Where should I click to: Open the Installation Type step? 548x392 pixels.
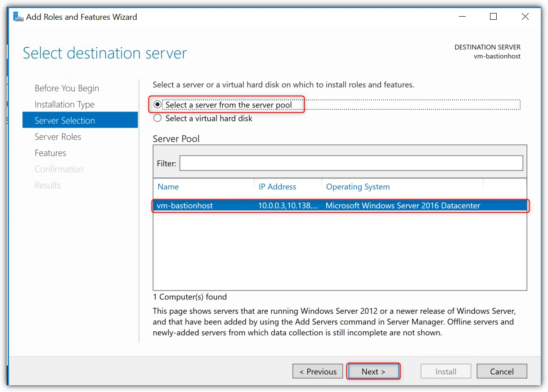pyautogui.click(x=64, y=104)
